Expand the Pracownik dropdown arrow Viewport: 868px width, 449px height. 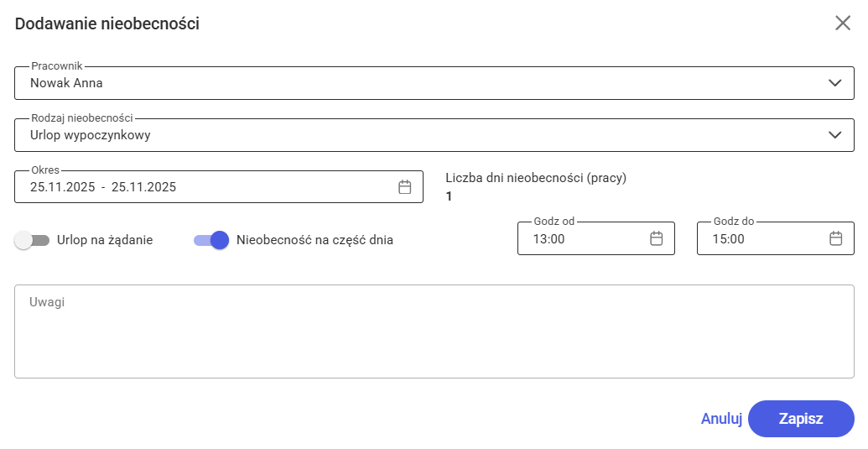click(x=834, y=83)
